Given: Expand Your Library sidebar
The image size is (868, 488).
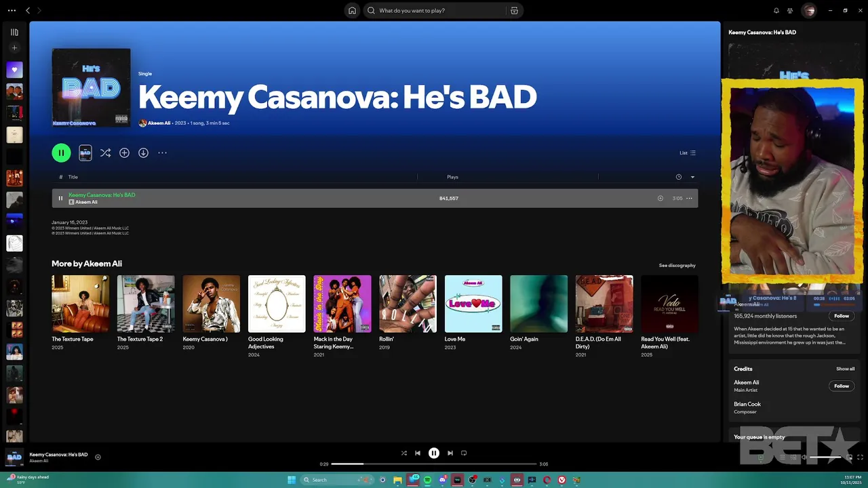Looking at the screenshot, I should pyautogui.click(x=14, y=33).
